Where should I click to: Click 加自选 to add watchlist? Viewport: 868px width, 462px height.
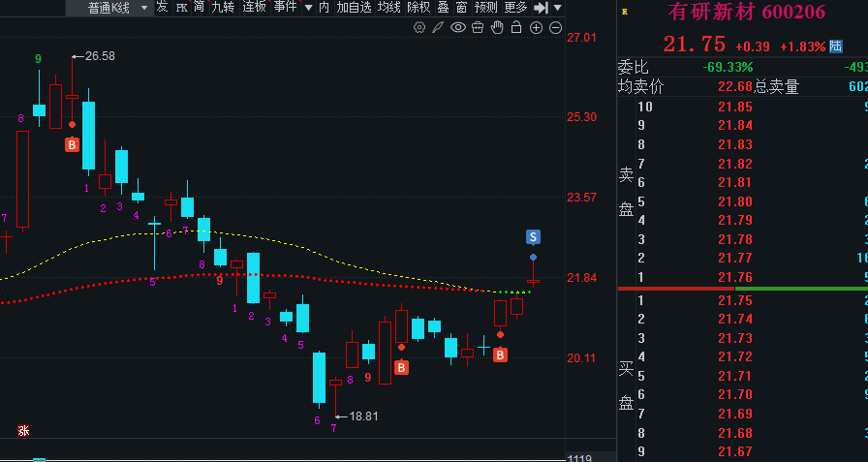(x=354, y=7)
